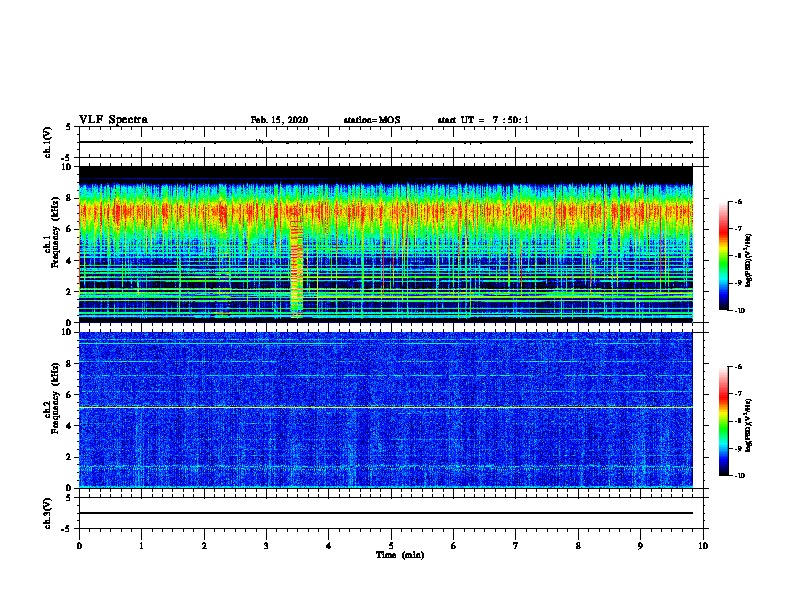The width and height of the screenshot is (792, 612).
Task: Click the '5' tick on the Time axis
Action: tap(391, 546)
